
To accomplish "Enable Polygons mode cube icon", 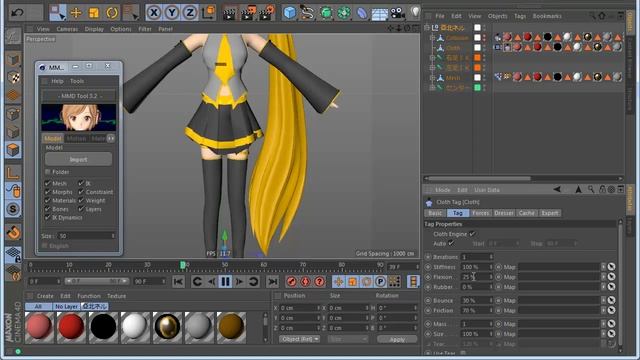I will point(13,150).
